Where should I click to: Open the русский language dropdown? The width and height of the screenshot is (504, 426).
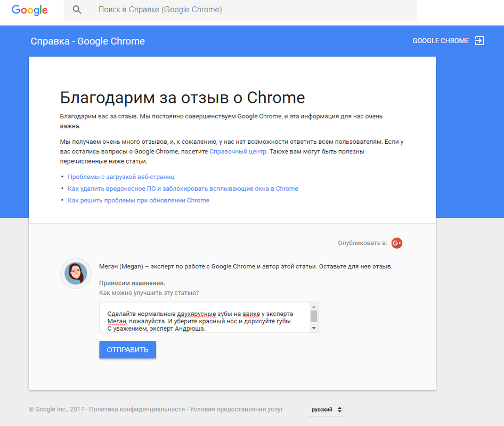point(326,409)
